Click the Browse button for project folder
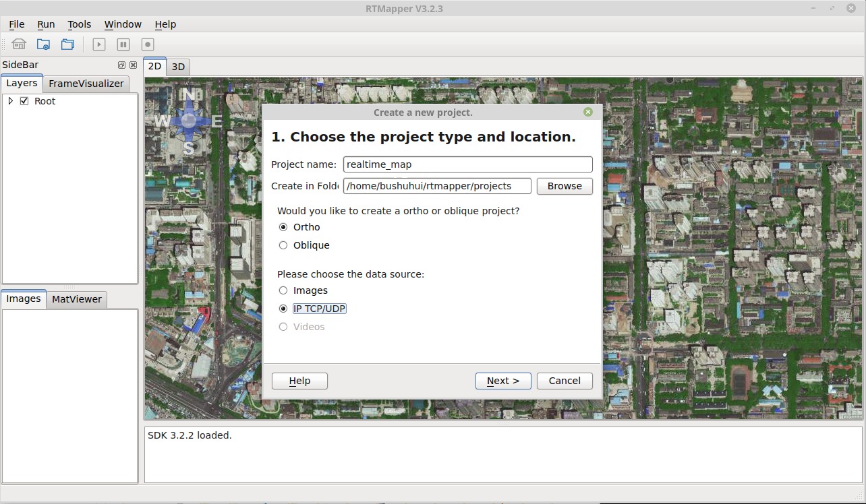The image size is (866, 504). 565,186
